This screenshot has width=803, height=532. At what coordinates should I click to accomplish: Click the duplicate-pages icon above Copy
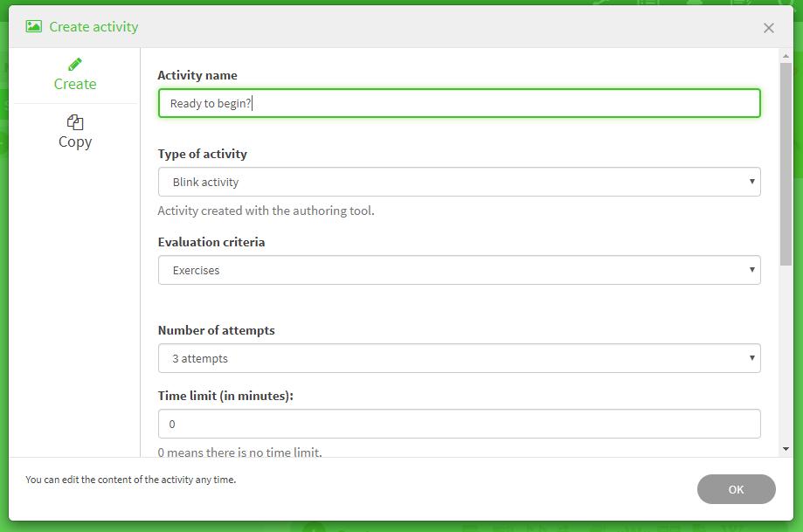[x=75, y=122]
